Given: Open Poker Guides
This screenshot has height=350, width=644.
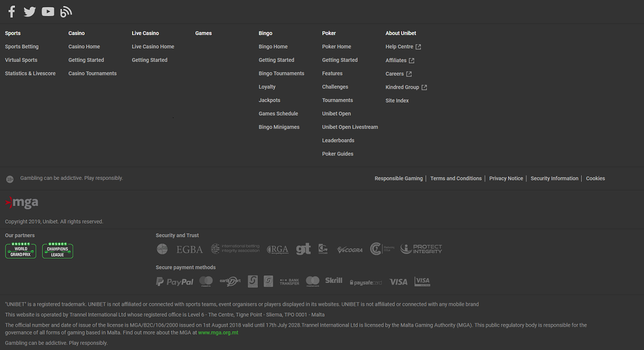Looking at the screenshot, I should [338, 154].
